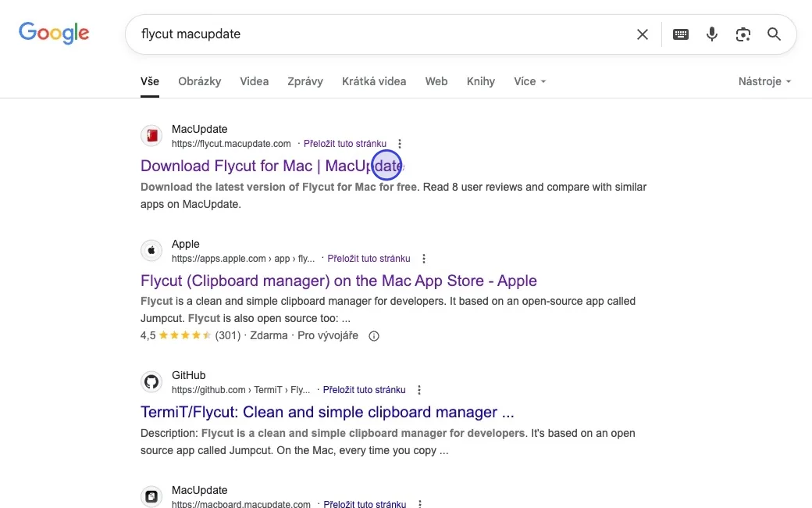Click the GitHub site name text
Viewport: 812px width, 508px height.
[x=188, y=375]
